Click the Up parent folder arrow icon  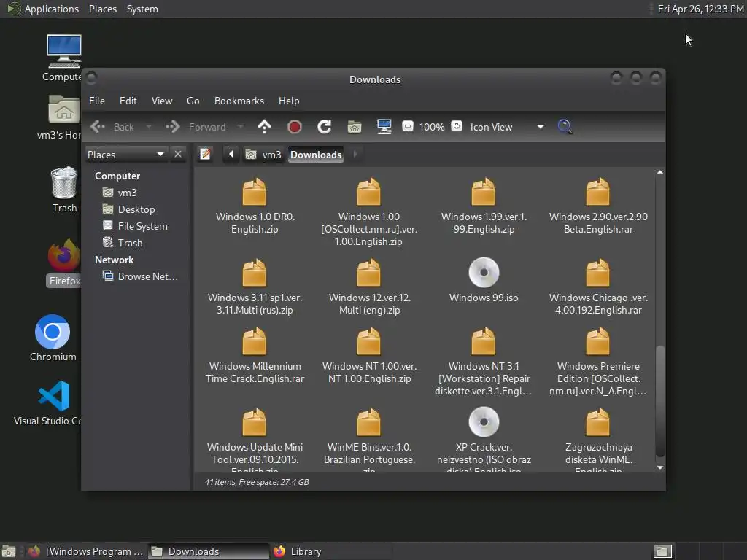[x=264, y=127]
